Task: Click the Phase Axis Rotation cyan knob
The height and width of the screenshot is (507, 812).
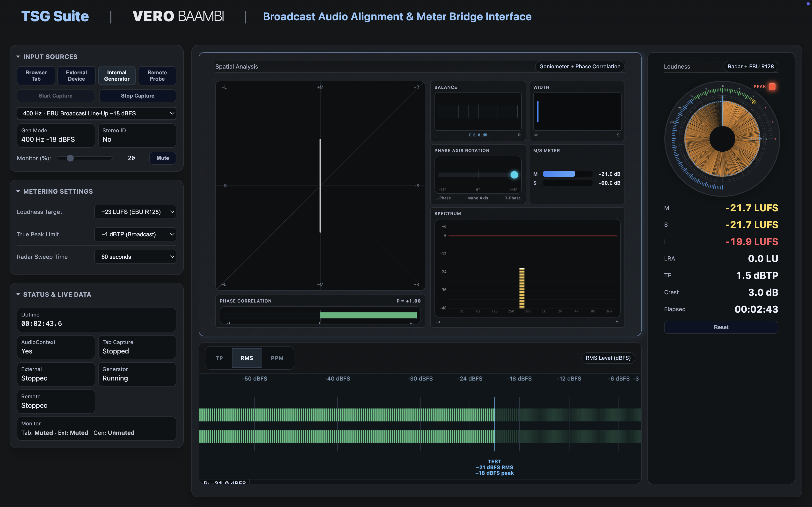Action: 514,175
